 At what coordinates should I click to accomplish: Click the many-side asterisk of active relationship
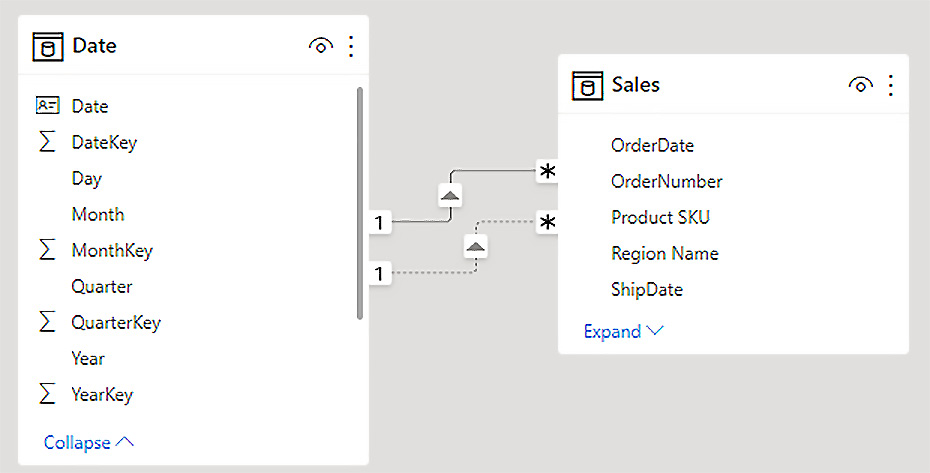(547, 172)
